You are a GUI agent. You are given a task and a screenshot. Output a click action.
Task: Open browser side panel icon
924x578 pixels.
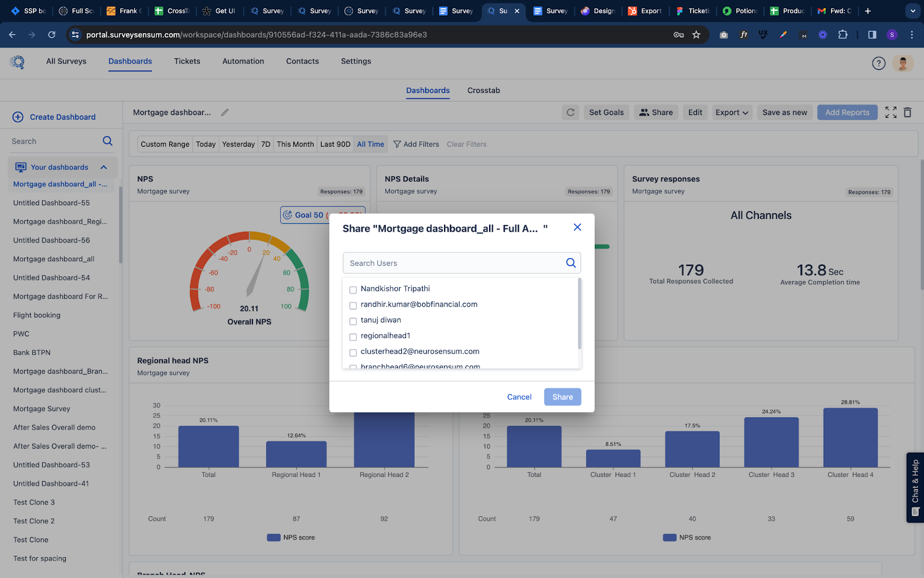(872, 35)
